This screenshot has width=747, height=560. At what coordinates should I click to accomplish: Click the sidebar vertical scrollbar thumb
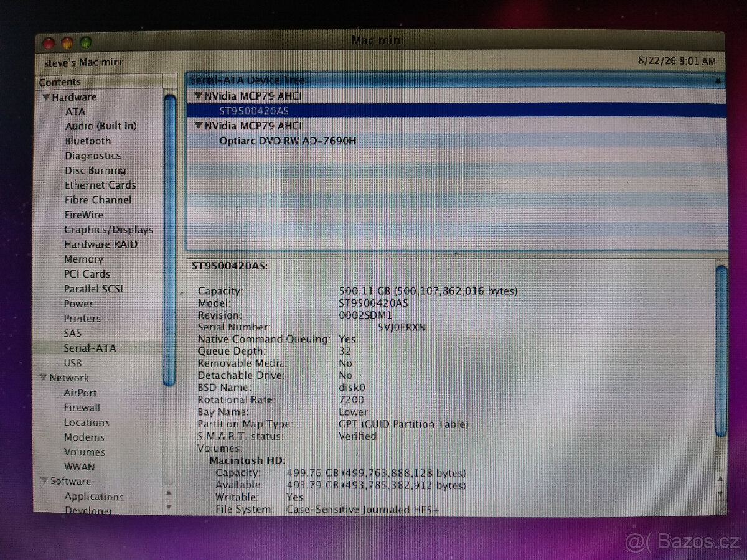pyautogui.click(x=169, y=240)
